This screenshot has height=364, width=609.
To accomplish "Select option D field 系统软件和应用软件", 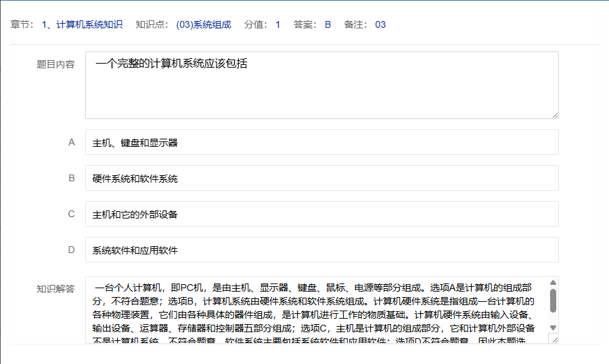I will pyautogui.click(x=321, y=250).
